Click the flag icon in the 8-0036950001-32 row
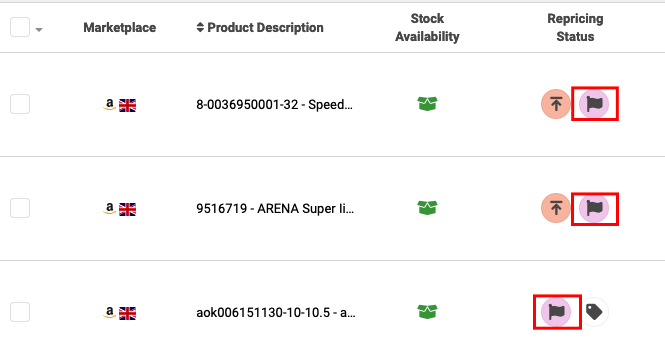The image size is (665, 363). pos(594,104)
